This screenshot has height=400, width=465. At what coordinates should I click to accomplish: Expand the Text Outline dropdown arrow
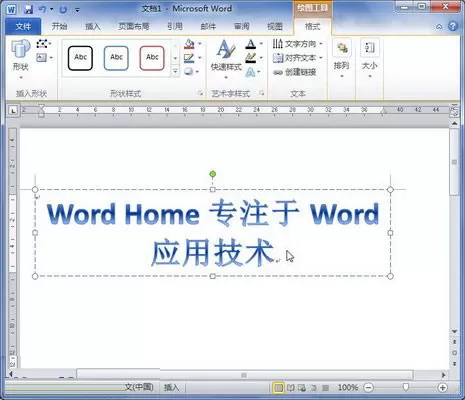[261, 58]
